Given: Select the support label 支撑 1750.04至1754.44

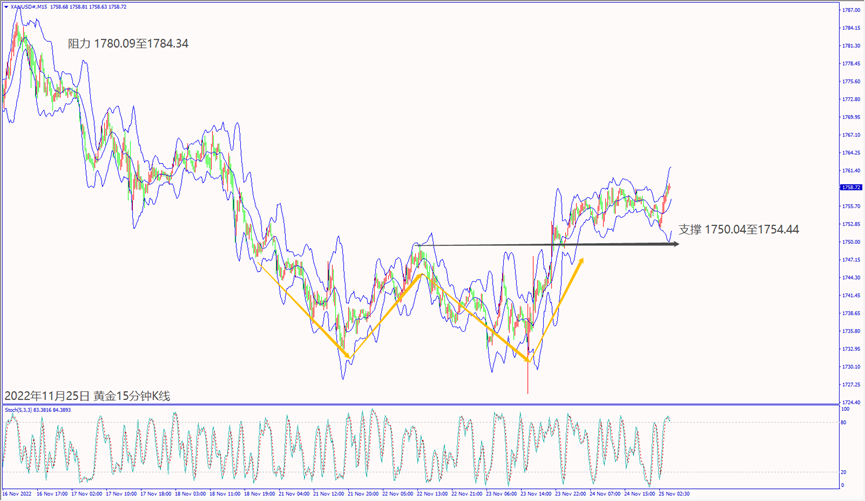Looking at the screenshot, I should pos(739,230).
